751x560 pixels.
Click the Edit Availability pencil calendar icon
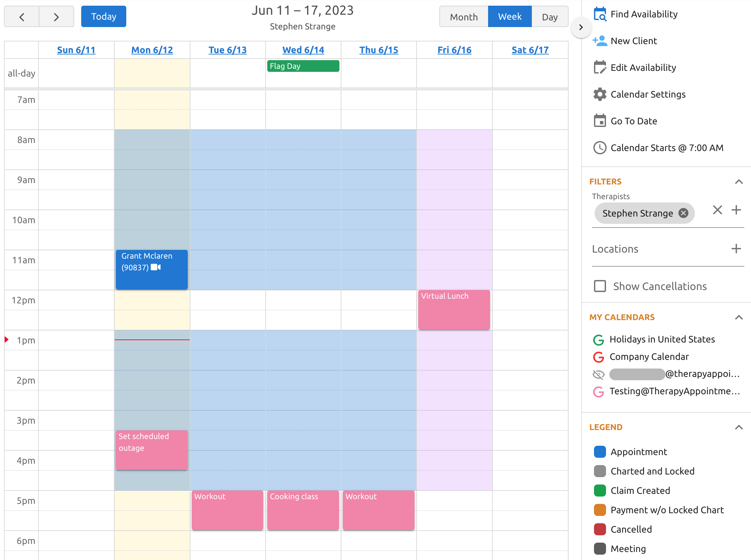tap(600, 67)
